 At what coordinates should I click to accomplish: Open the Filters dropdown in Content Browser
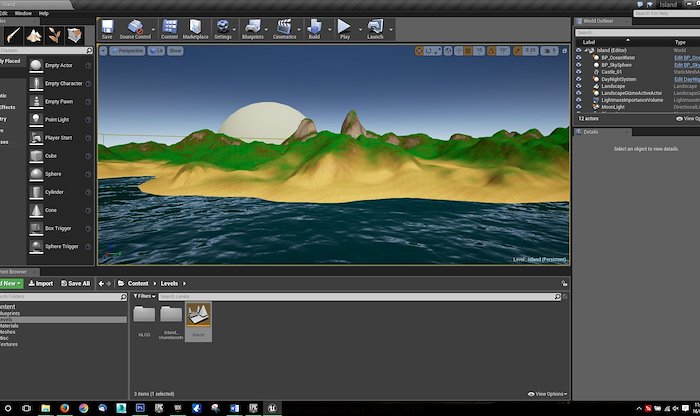tap(144, 296)
